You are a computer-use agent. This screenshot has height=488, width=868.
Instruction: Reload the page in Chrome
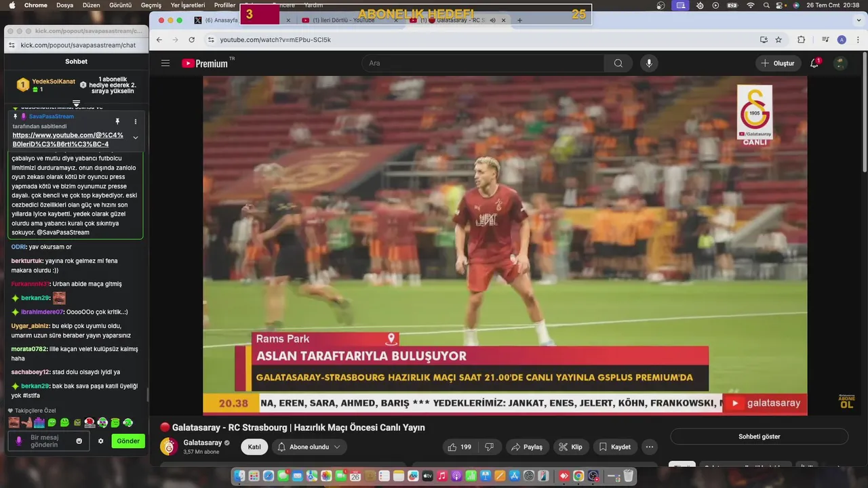pyautogui.click(x=193, y=40)
